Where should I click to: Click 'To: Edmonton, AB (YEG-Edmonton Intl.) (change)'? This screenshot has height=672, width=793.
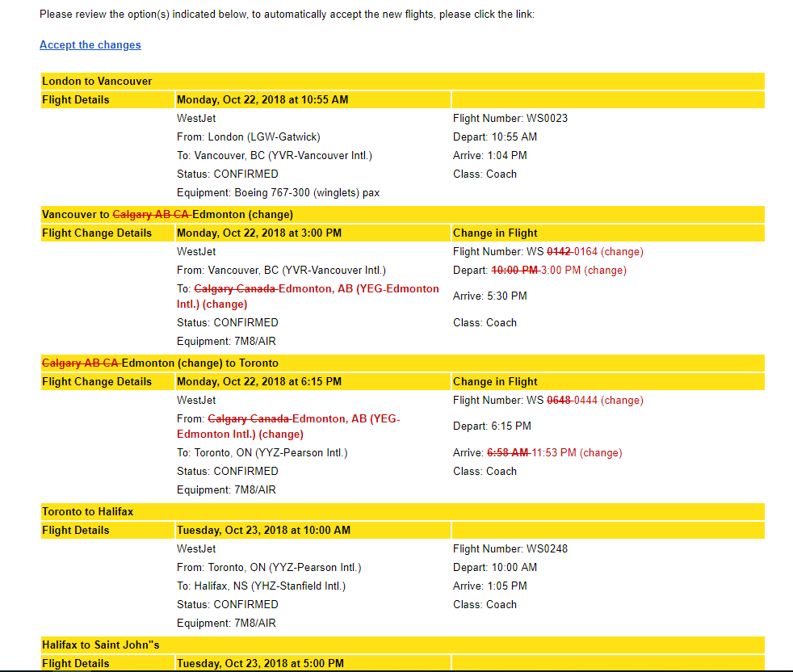point(308,296)
